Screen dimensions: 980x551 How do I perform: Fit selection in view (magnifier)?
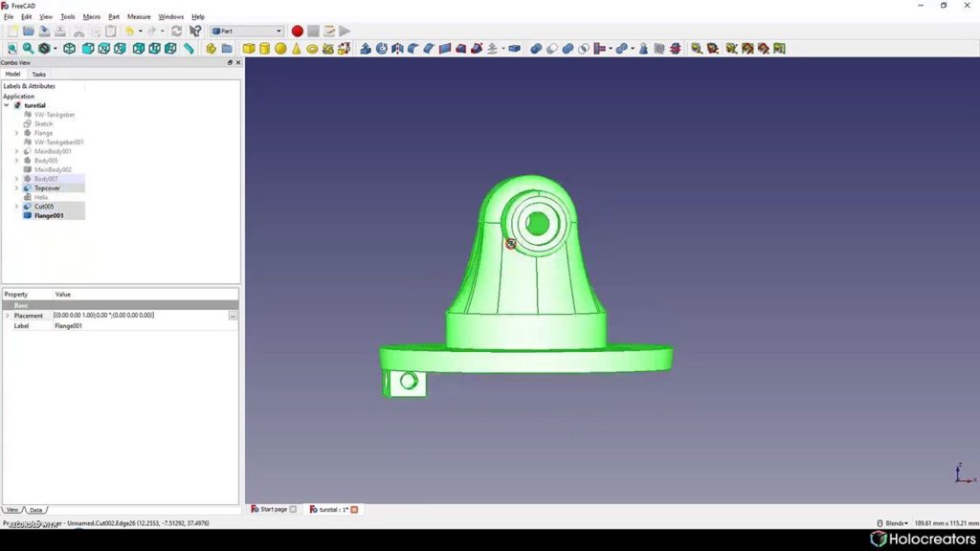pyautogui.click(x=28, y=49)
